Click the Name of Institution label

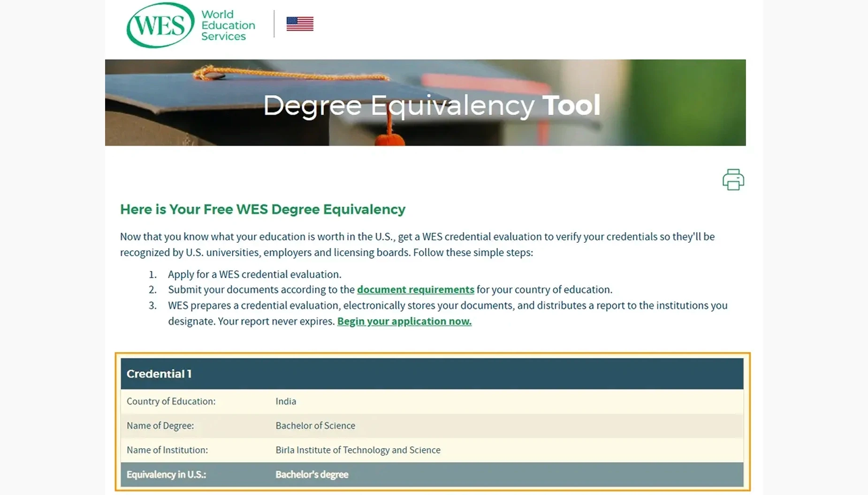click(x=167, y=450)
